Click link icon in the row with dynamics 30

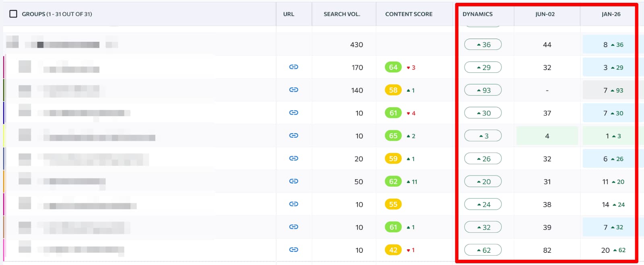click(293, 113)
